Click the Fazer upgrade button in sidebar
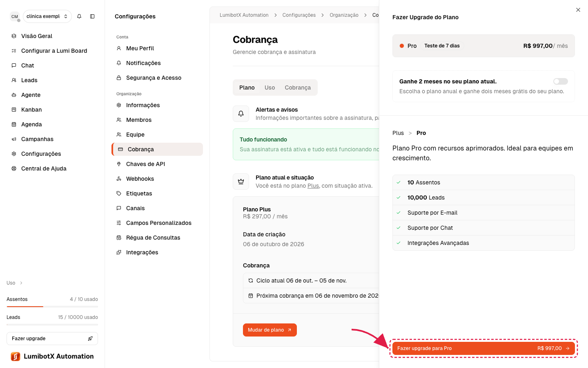 click(52, 339)
